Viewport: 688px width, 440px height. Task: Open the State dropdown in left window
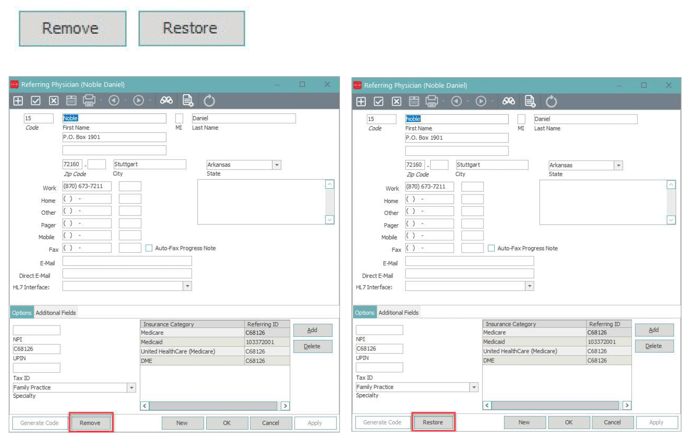[276, 165]
